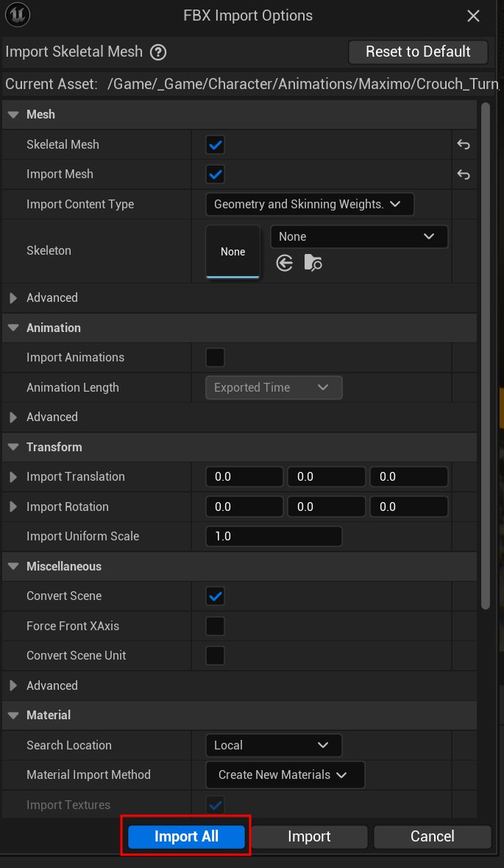
Task: Expand the Advanced section under Miscellaneous
Action: pos(13,685)
